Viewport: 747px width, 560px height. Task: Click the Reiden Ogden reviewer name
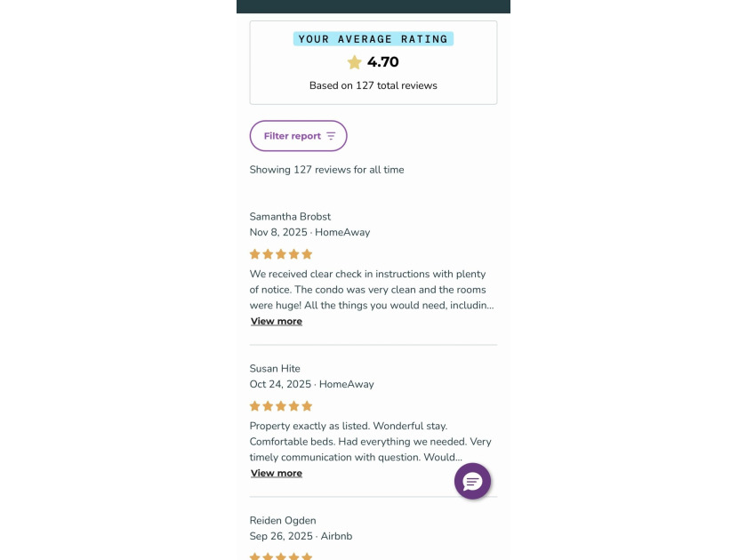pos(283,521)
